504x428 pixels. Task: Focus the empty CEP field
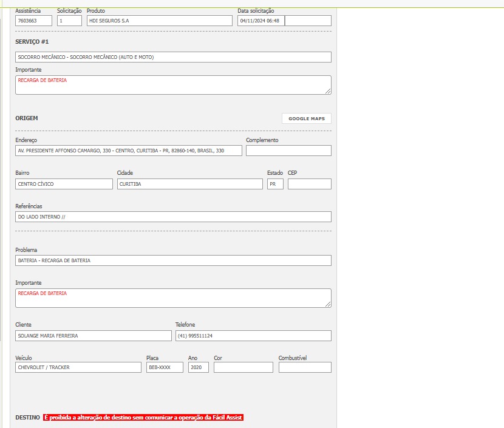tap(309, 184)
